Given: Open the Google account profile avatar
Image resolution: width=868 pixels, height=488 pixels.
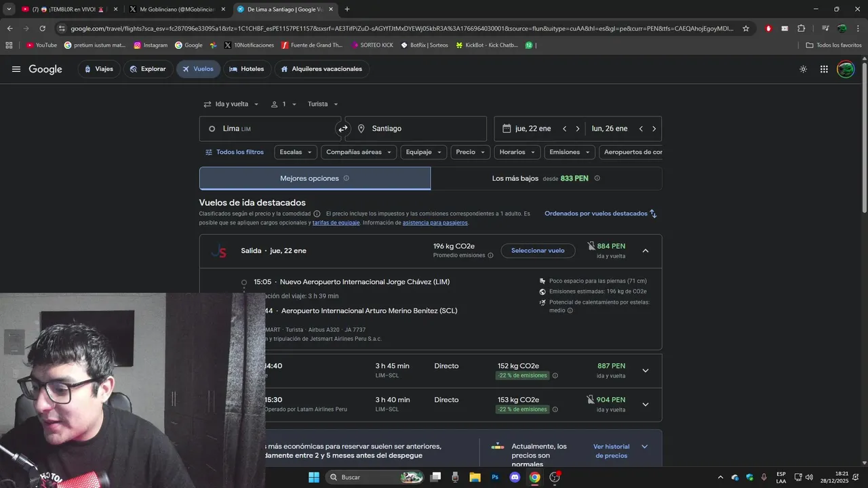Looking at the screenshot, I should click(x=846, y=69).
